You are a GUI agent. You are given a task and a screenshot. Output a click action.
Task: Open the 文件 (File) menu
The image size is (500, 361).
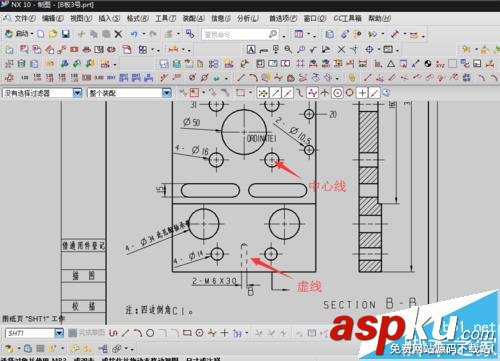click(25, 18)
